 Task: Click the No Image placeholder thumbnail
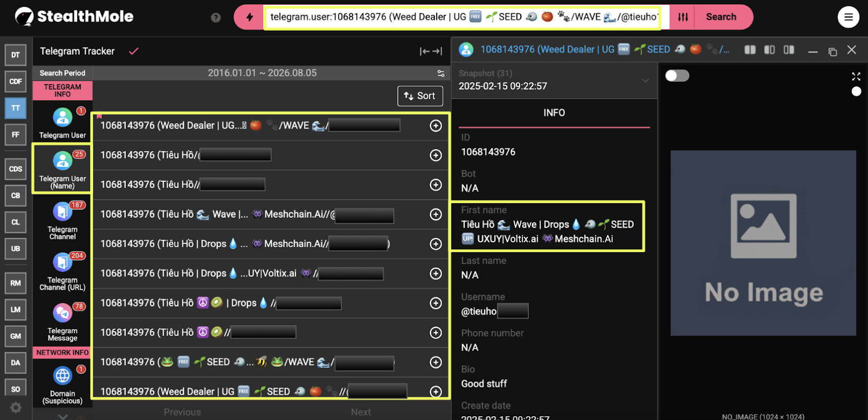[x=763, y=243]
